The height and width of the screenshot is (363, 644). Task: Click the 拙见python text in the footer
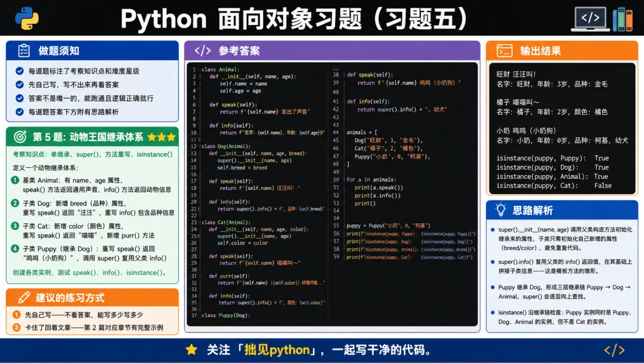(277, 350)
